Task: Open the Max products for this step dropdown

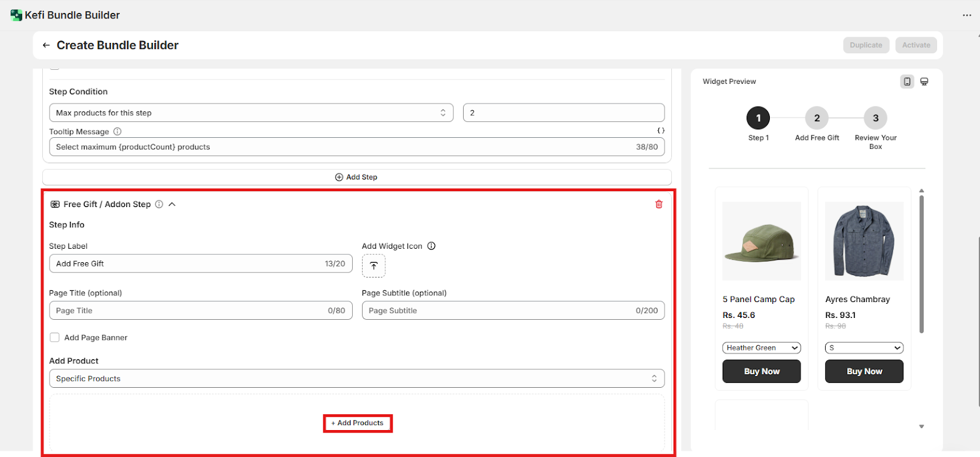Action: 251,113
